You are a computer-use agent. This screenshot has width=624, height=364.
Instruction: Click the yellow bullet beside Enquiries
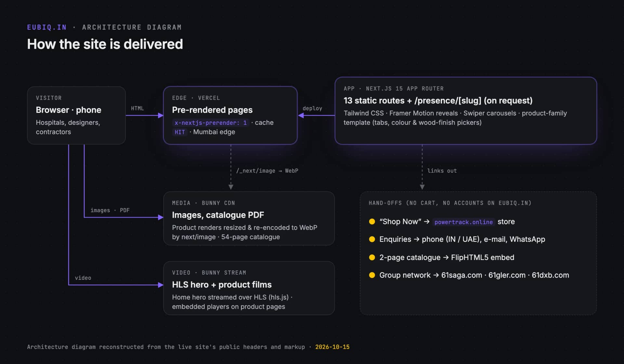372,239
